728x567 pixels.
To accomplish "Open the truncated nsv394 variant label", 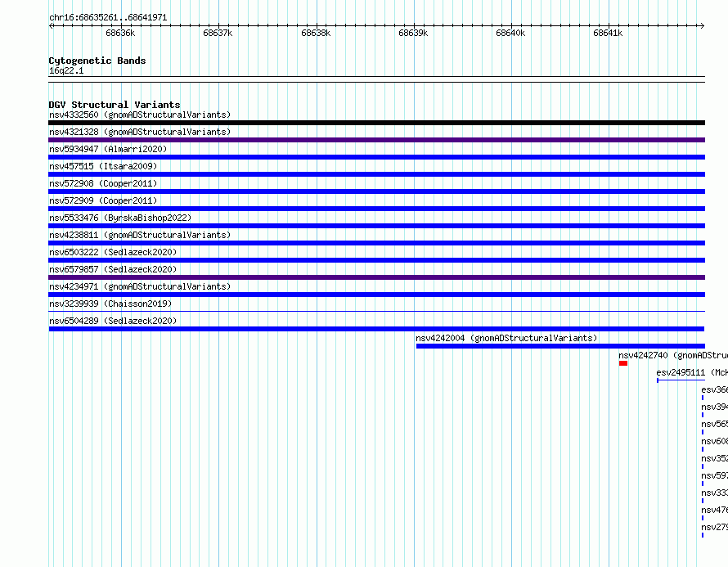I will [715, 407].
